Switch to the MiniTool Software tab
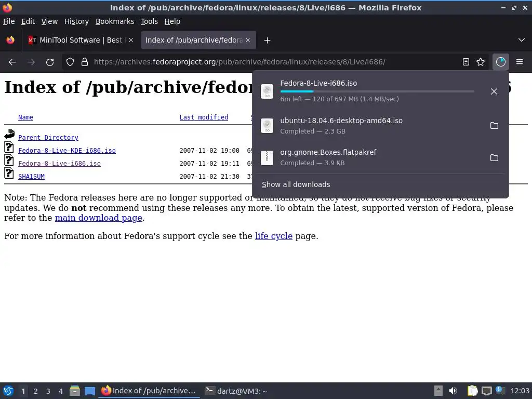 pos(81,40)
